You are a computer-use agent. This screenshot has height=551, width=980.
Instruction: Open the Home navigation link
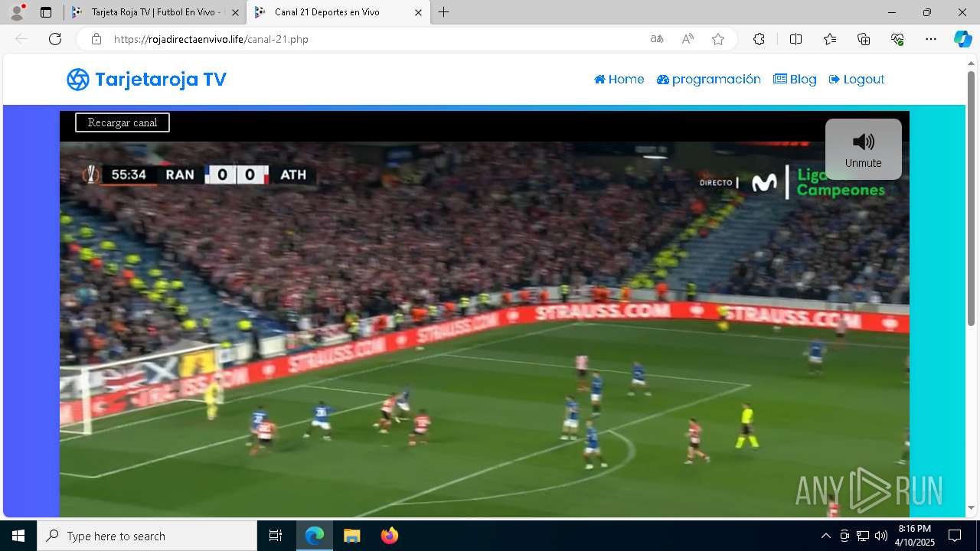[x=619, y=80]
